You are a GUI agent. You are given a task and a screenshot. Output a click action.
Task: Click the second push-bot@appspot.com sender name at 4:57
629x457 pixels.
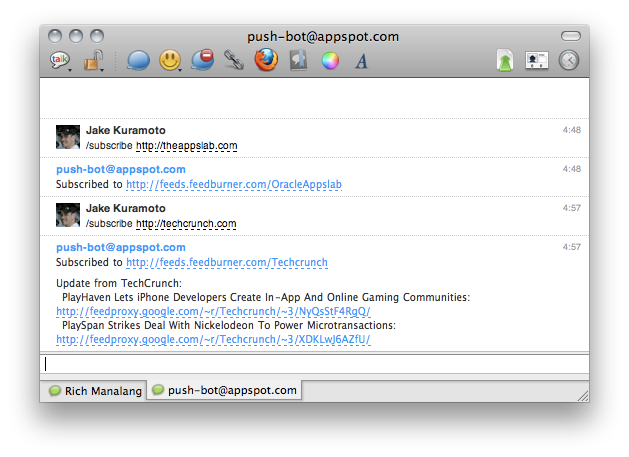coord(121,247)
